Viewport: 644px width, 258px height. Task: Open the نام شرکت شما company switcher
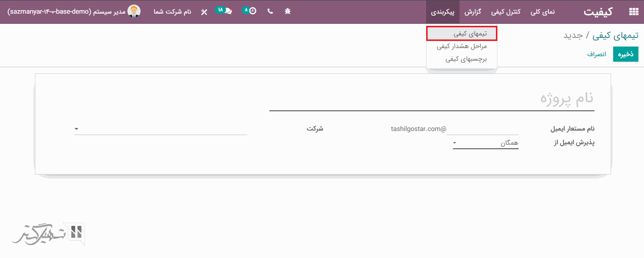click(172, 12)
